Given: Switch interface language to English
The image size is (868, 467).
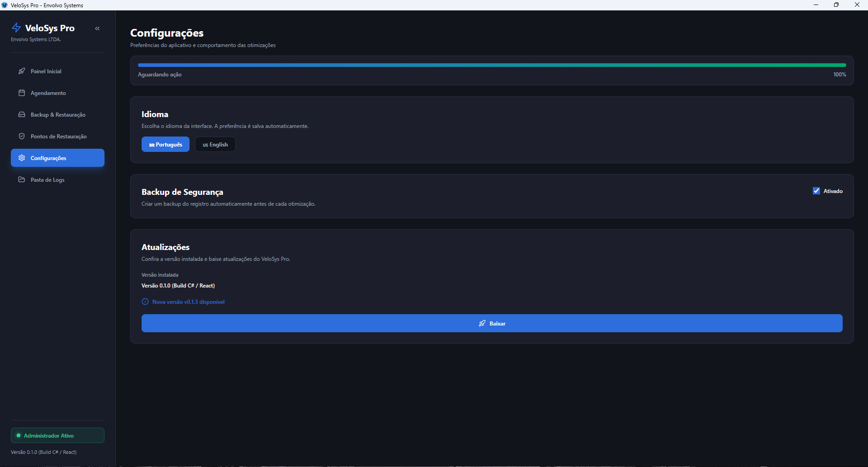Looking at the screenshot, I should tap(215, 144).
